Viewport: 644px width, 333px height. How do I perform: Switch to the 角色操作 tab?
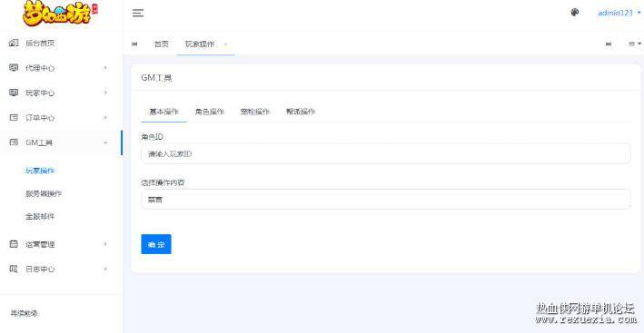tap(210, 112)
